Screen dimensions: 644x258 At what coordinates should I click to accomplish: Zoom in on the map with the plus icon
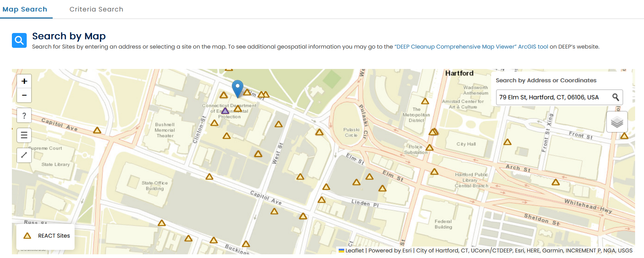tap(24, 81)
